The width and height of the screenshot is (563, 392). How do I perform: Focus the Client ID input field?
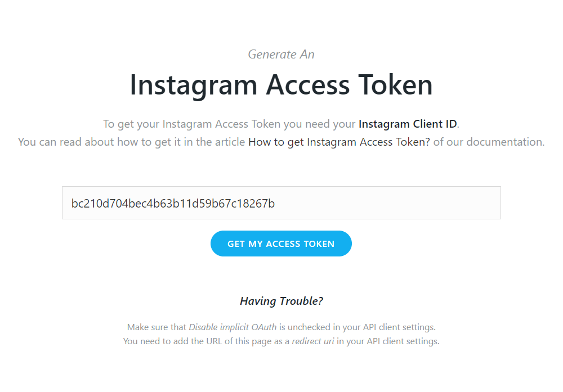tap(281, 202)
